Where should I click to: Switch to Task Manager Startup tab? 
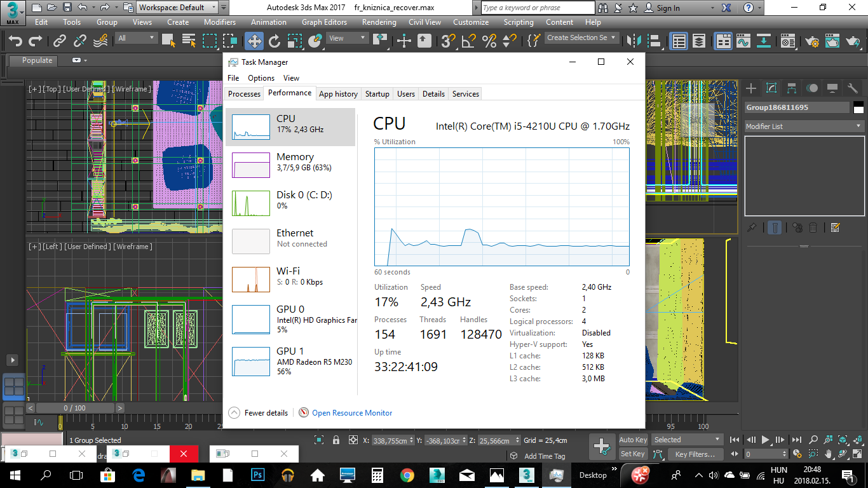[x=377, y=94]
